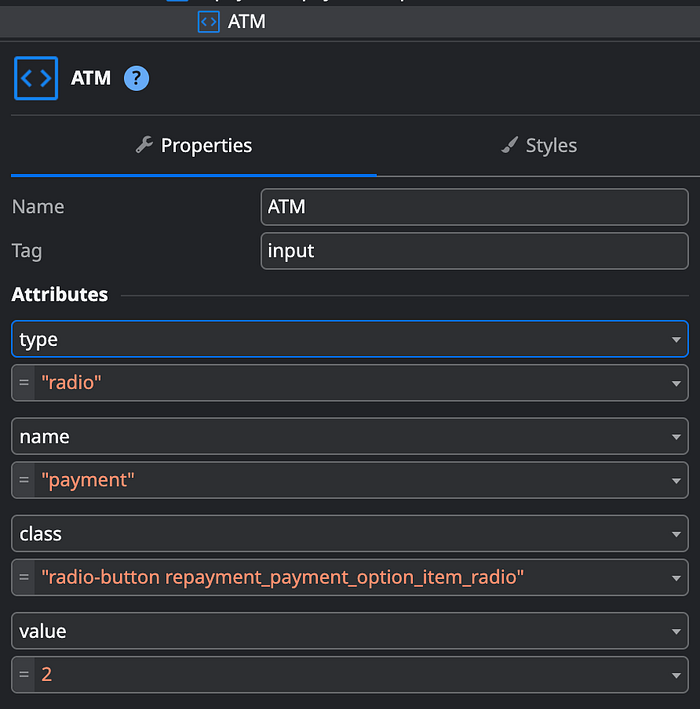Switch to the Properties tab
The height and width of the screenshot is (709, 700).
[x=194, y=145]
